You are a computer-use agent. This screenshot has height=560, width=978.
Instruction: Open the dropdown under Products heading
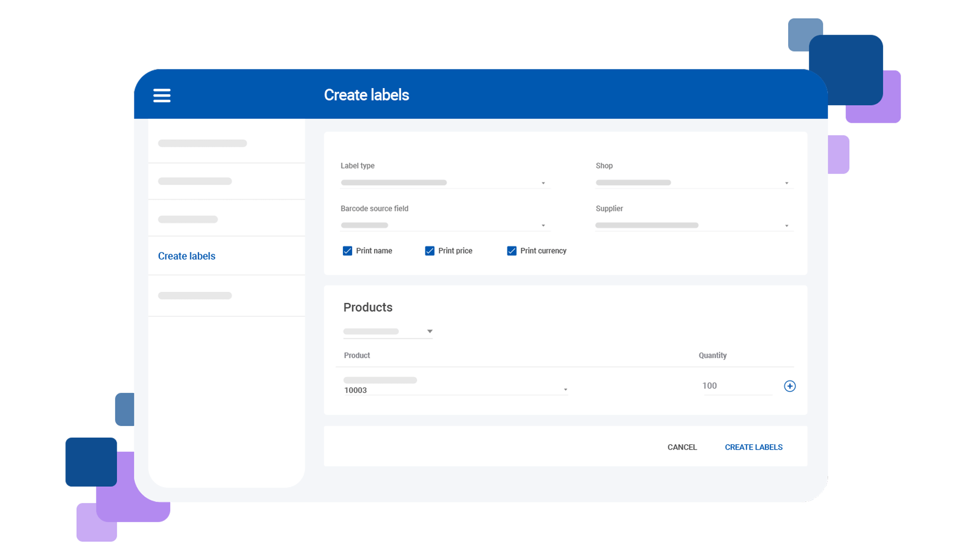pos(388,331)
